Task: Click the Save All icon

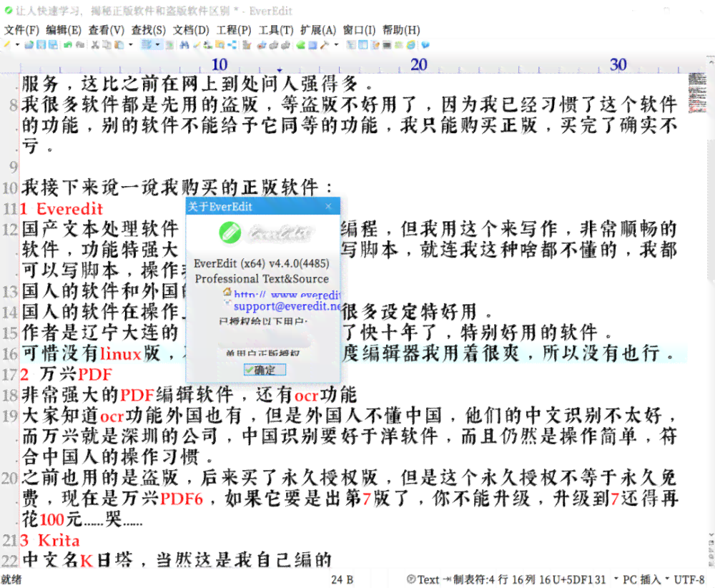Action: point(53,45)
